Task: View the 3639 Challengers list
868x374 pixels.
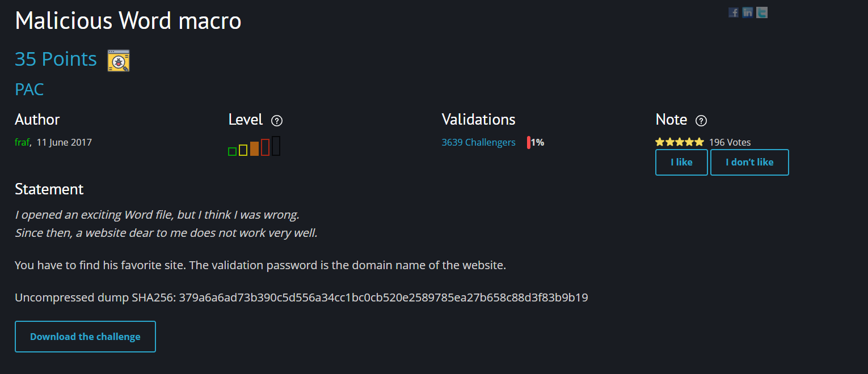Action: pos(478,142)
